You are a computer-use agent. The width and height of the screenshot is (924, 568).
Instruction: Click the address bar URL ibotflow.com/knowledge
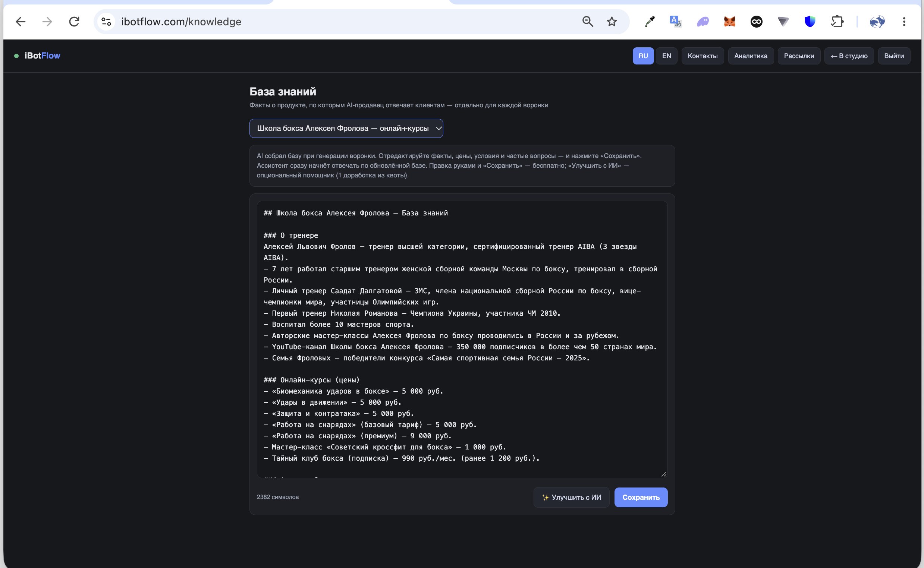[181, 22]
